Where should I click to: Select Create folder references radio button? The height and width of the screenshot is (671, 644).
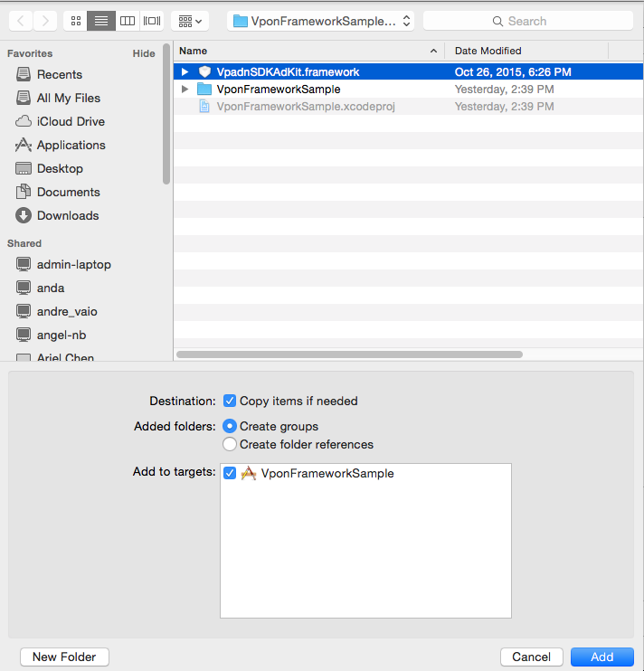(230, 444)
